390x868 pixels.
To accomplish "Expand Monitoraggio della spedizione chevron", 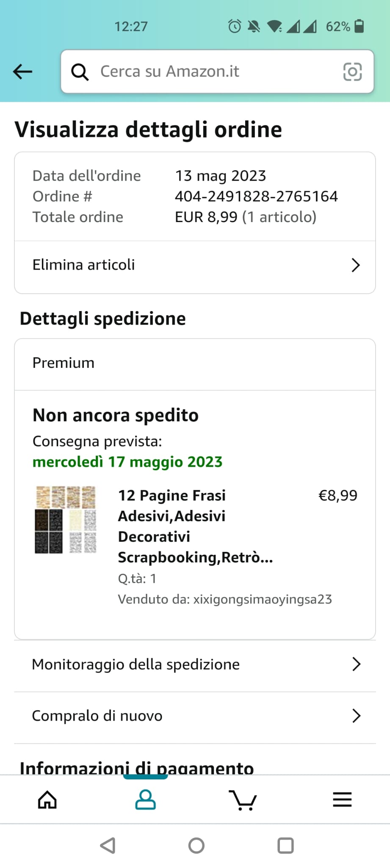I will click(356, 664).
